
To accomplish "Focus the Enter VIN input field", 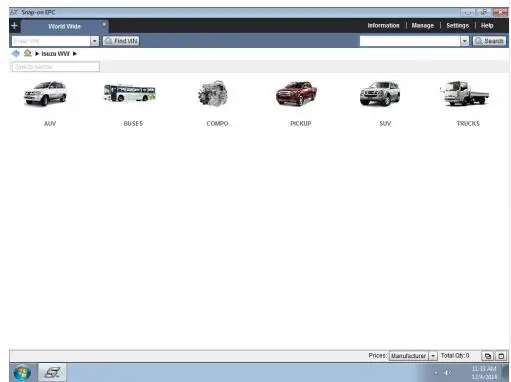I will pyautogui.click(x=51, y=41).
